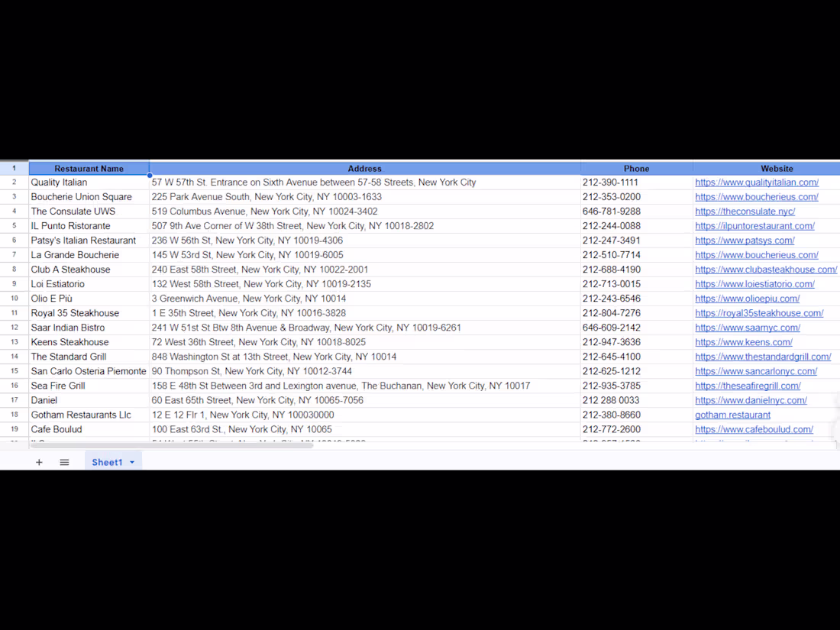This screenshot has width=840, height=630.
Task: Select the Club A Steakhouse cell
Action: [x=89, y=270]
